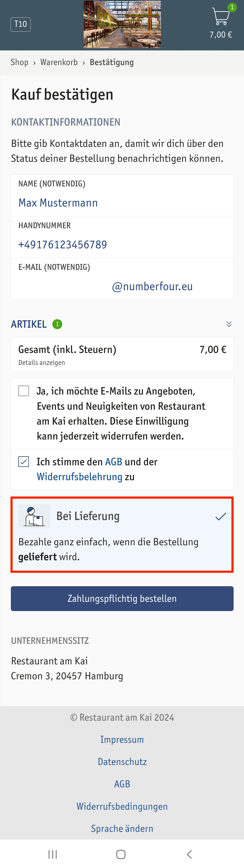Edit the Handynummer input field
This screenshot has width=244, height=868.
tap(122, 237)
